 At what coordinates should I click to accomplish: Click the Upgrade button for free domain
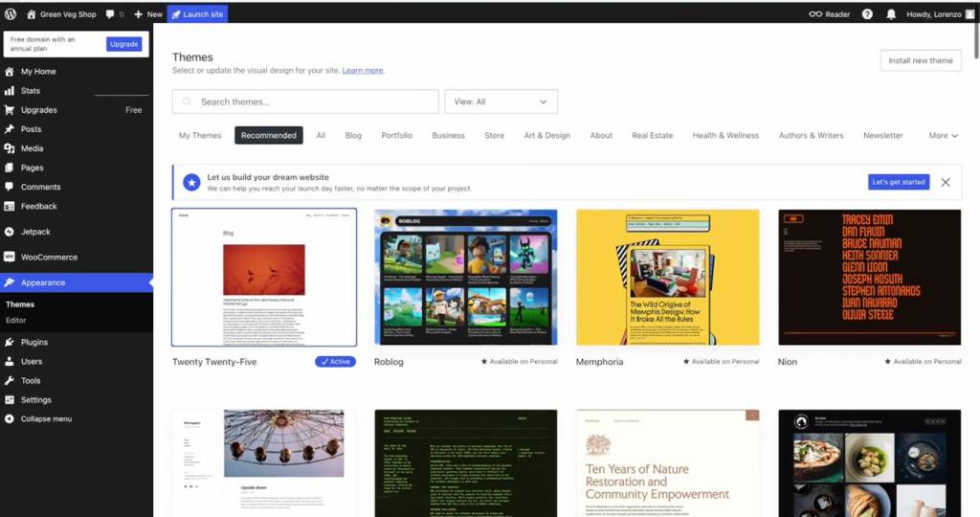click(123, 44)
